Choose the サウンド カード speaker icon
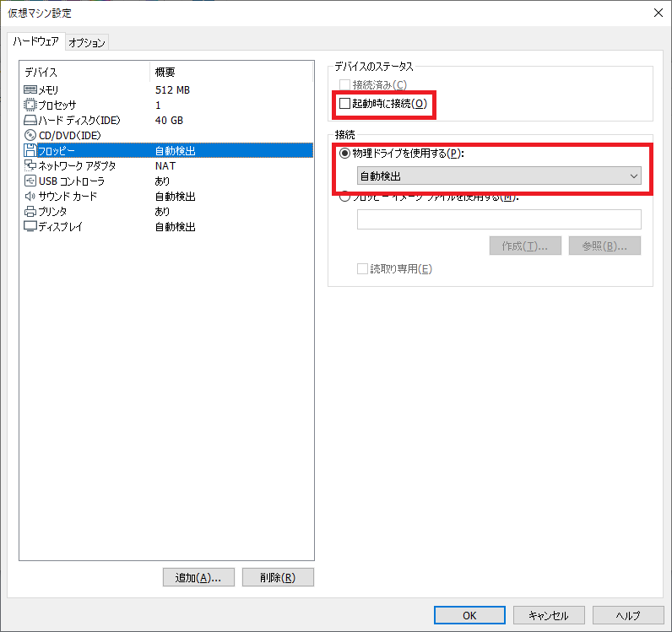This screenshot has width=672, height=632. (x=30, y=197)
